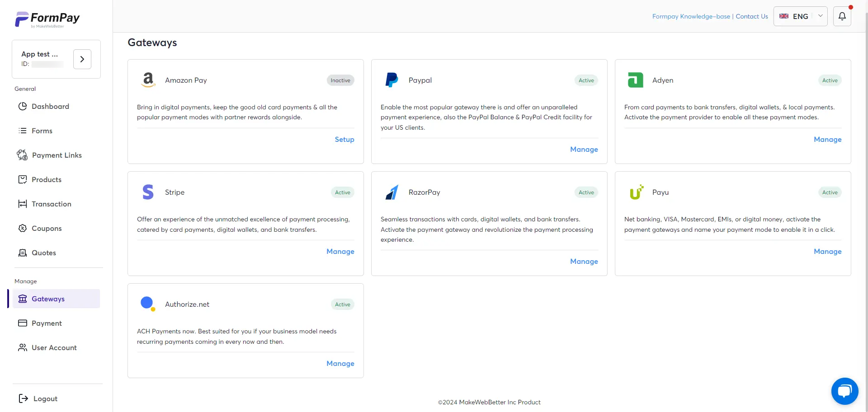Click Logout at the bottom
Screen dimensions: 868x412
(45, 398)
